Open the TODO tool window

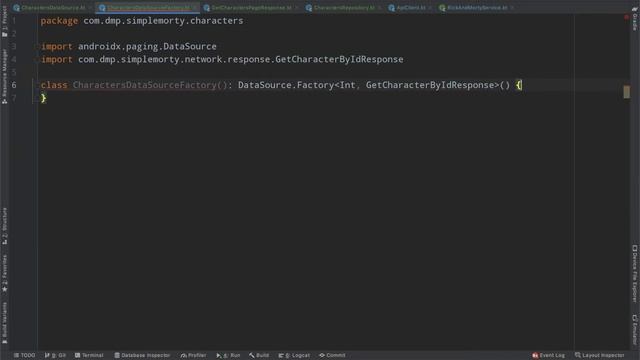pos(24,355)
